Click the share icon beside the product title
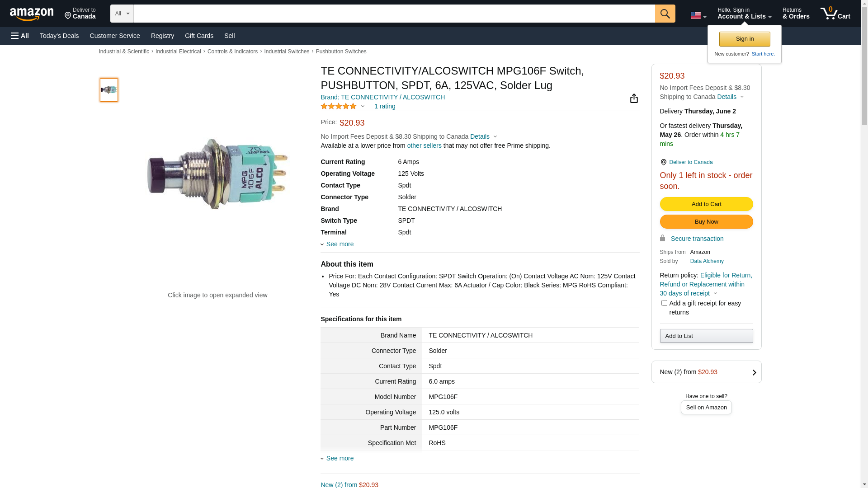The height and width of the screenshot is (488, 868). [x=634, y=99]
